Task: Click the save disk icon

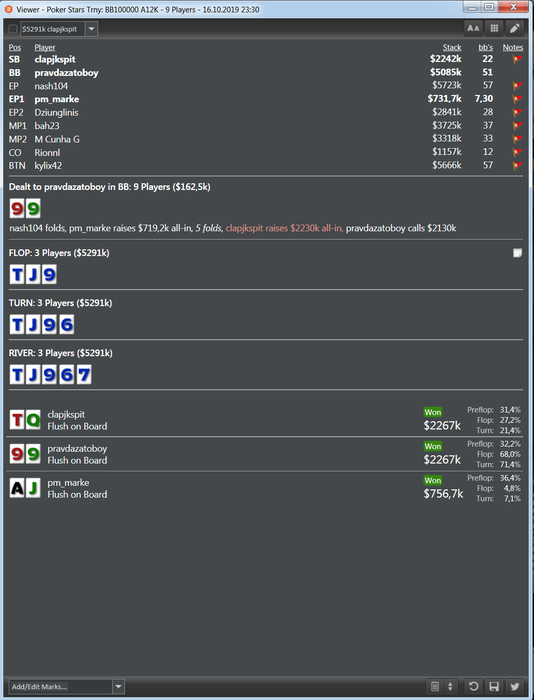Action: (494, 686)
